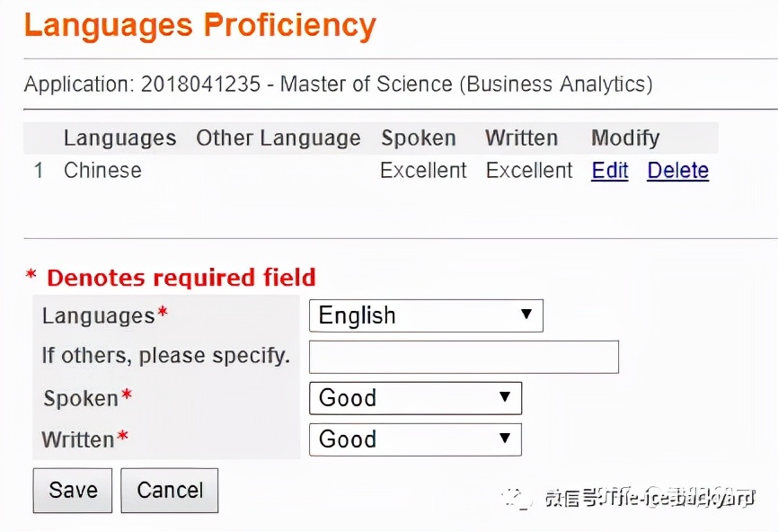Expand the Written proficiency dropdown
The width and height of the screenshot is (778, 532).
[x=415, y=439]
